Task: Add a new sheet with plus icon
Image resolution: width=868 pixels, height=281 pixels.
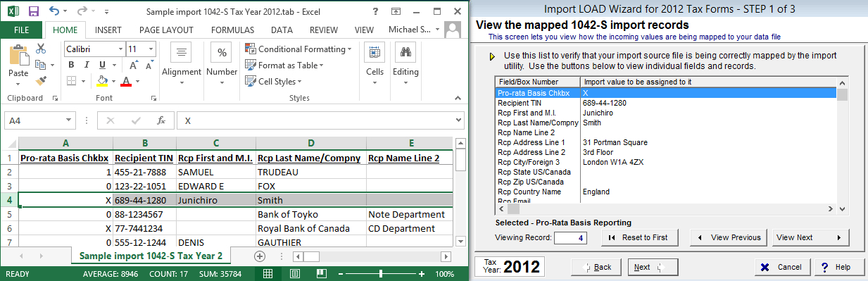Action: pos(259,256)
